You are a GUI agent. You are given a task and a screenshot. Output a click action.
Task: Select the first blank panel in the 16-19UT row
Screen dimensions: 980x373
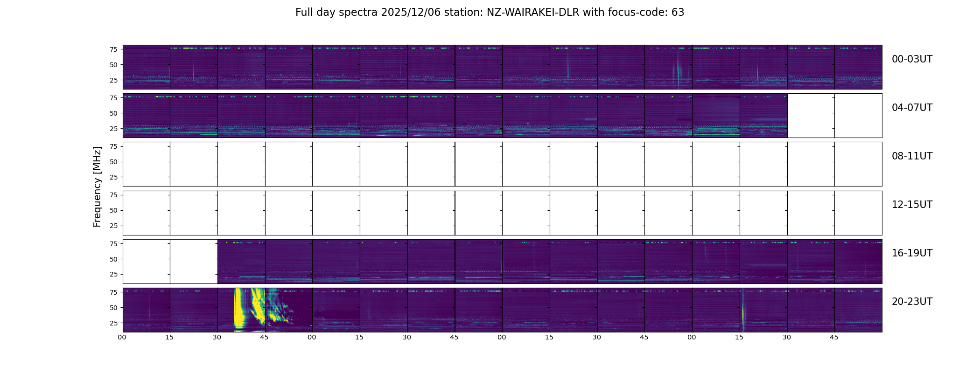147,262
